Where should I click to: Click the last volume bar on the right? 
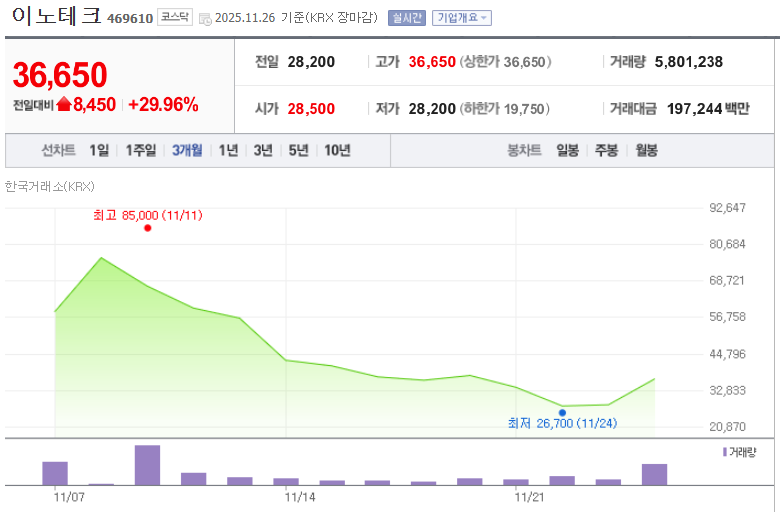tap(655, 475)
